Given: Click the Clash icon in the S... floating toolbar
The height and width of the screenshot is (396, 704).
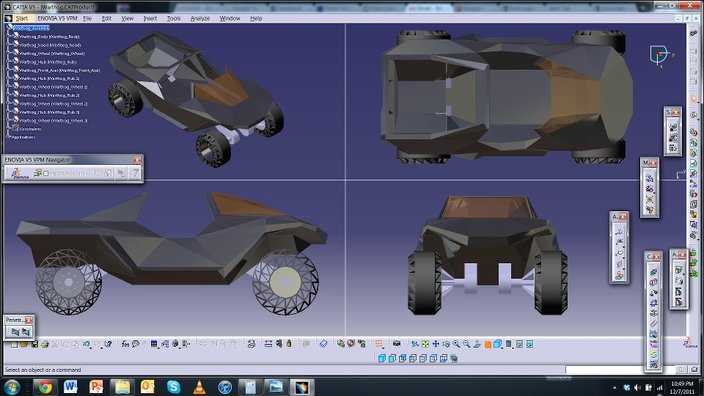Looking at the screenshot, I should click(x=674, y=126).
